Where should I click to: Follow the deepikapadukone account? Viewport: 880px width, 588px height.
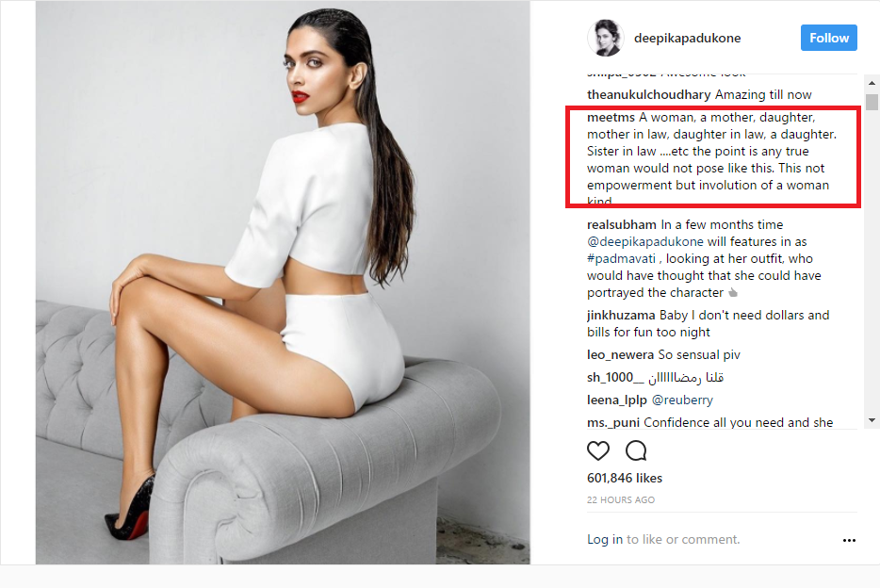point(828,38)
